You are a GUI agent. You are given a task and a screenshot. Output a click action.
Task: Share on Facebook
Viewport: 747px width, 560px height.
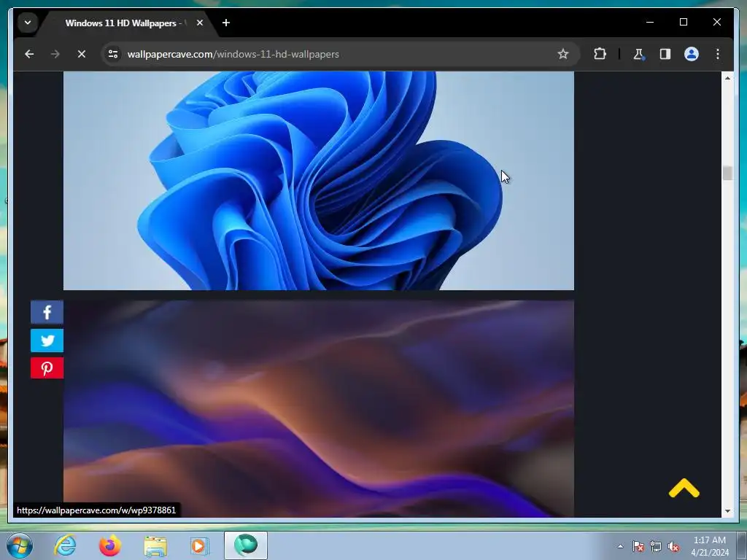[x=47, y=312]
